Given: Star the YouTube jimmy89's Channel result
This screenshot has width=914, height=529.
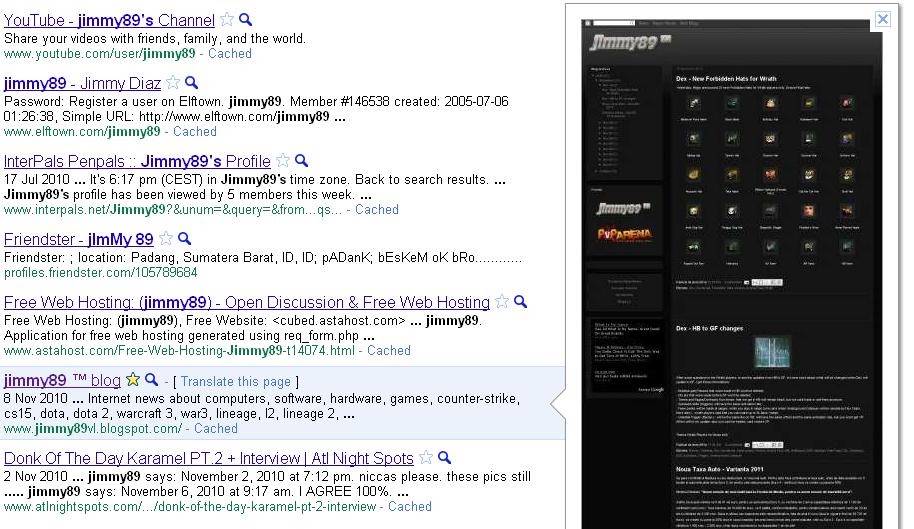Looking at the screenshot, I should pyautogui.click(x=227, y=20).
